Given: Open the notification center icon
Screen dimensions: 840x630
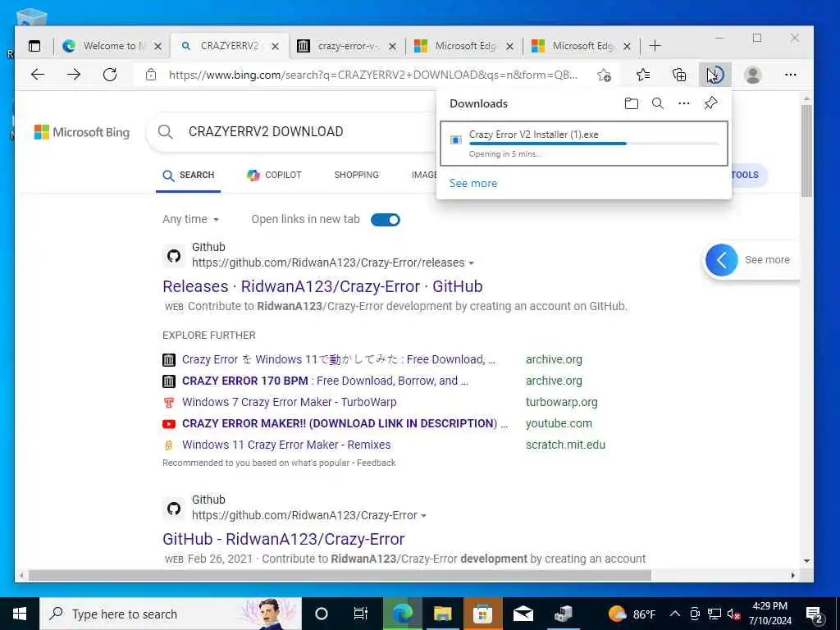Looking at the screenshot, I should pyautogui.click(x=815, y=614).
